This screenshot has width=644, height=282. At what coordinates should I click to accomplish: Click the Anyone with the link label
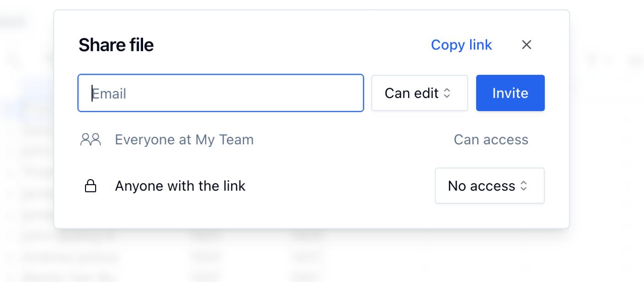coord(180,186)
